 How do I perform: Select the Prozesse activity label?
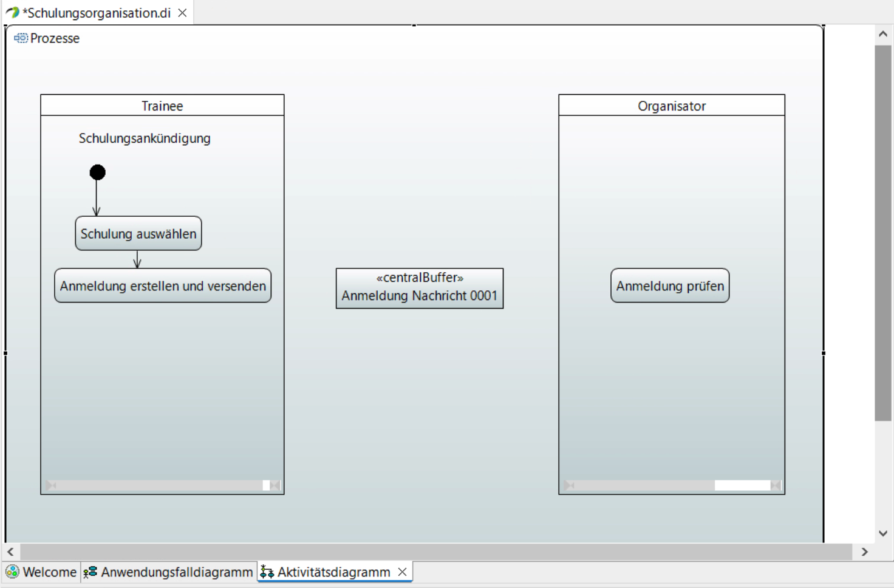pyautogui.click(x=55, y=38)
